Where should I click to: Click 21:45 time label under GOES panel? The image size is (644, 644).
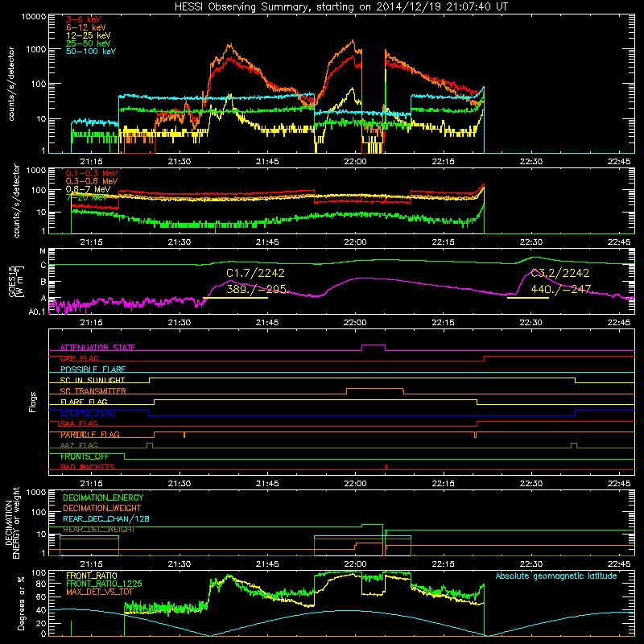pos(267,323)
